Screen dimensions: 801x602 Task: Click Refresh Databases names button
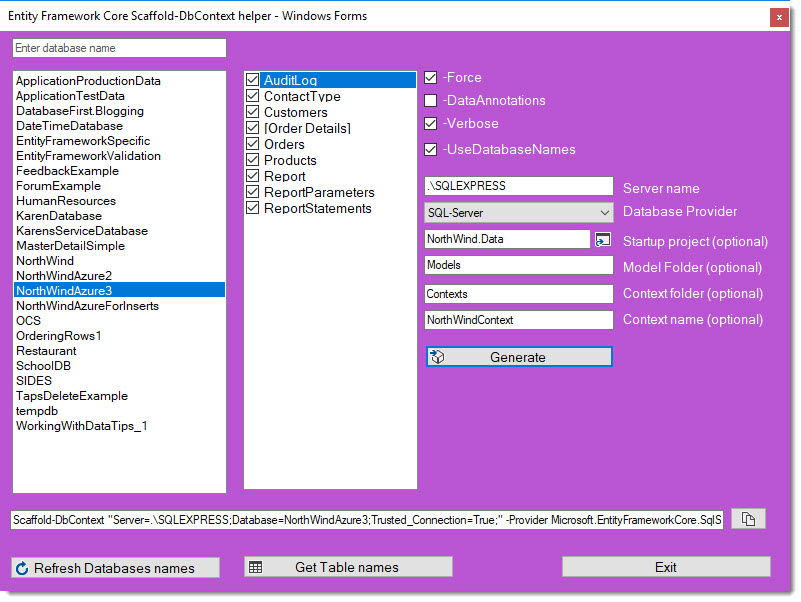pos(115,568)
